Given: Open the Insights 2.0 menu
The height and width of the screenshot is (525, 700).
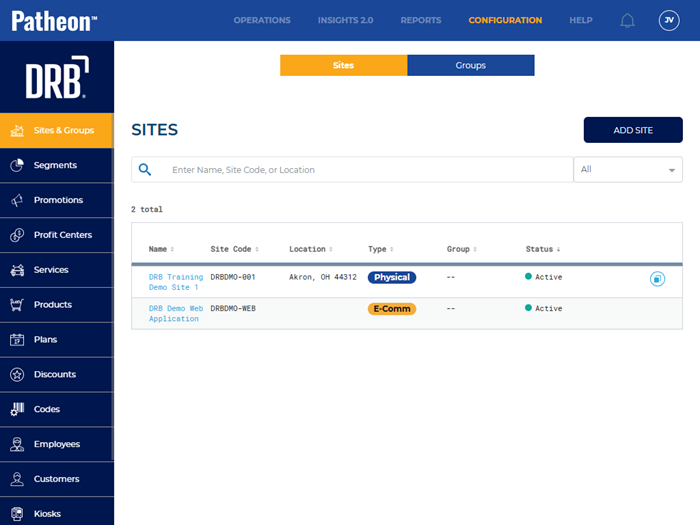Looking at the screenshot, I should [x=345, y=20].
